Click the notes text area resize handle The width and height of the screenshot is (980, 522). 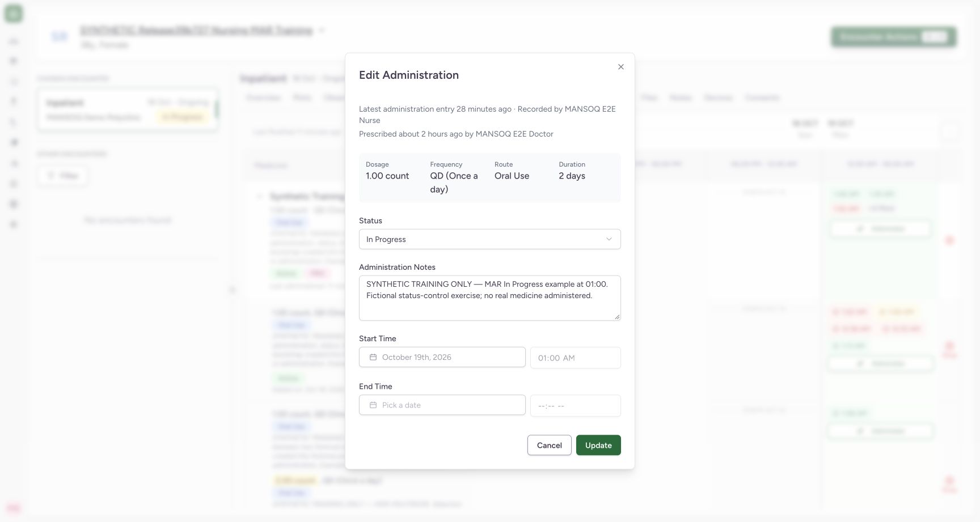(x=617, y=317)
